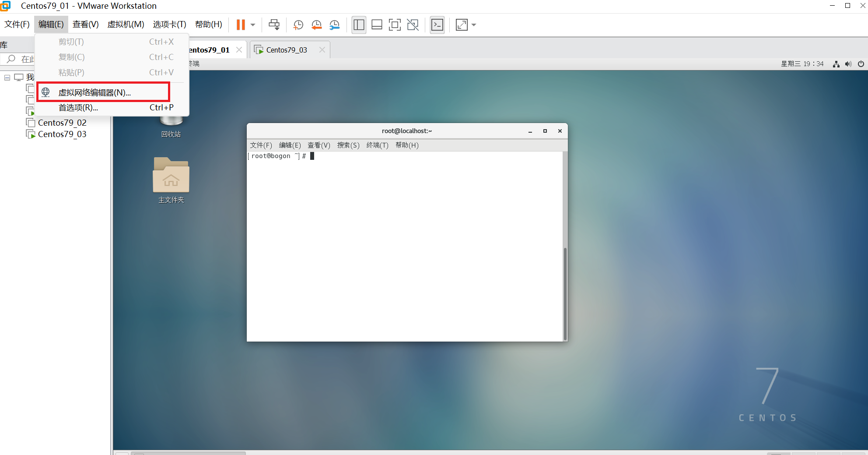868x455 pixels.
Task: Toggle the console view button
Action: (437, 25)
